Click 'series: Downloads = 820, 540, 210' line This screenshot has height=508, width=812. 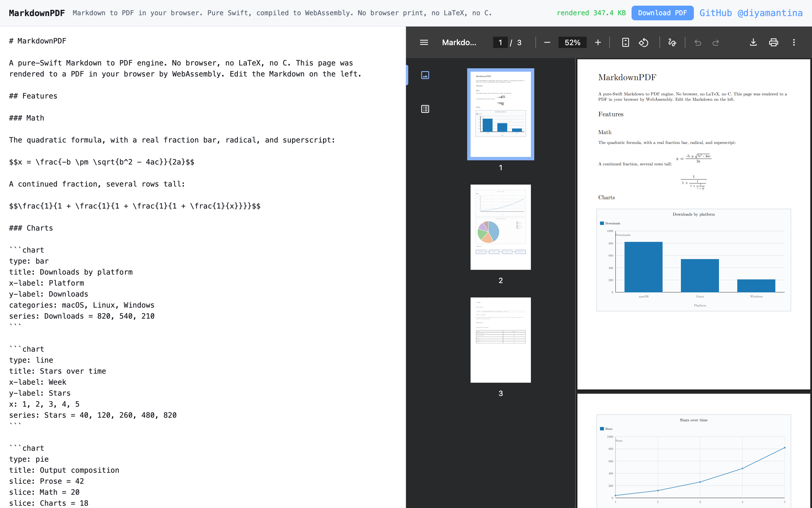point(82,316)
